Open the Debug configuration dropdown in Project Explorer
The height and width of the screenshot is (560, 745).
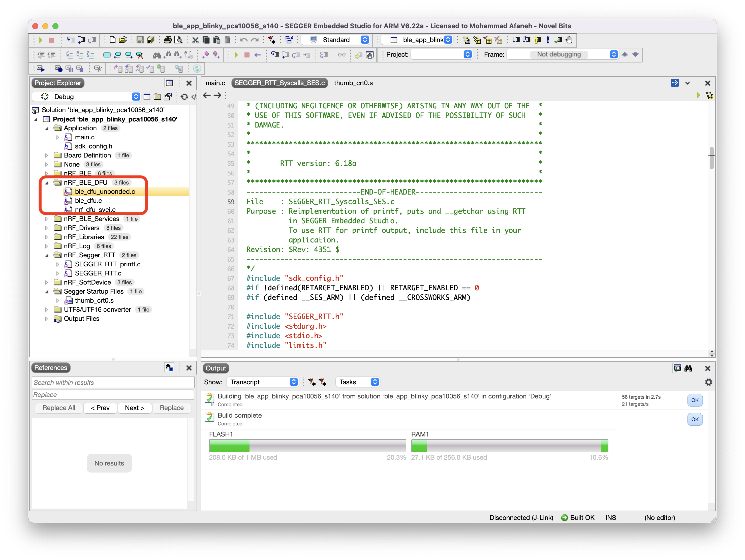tap(136, 97)
